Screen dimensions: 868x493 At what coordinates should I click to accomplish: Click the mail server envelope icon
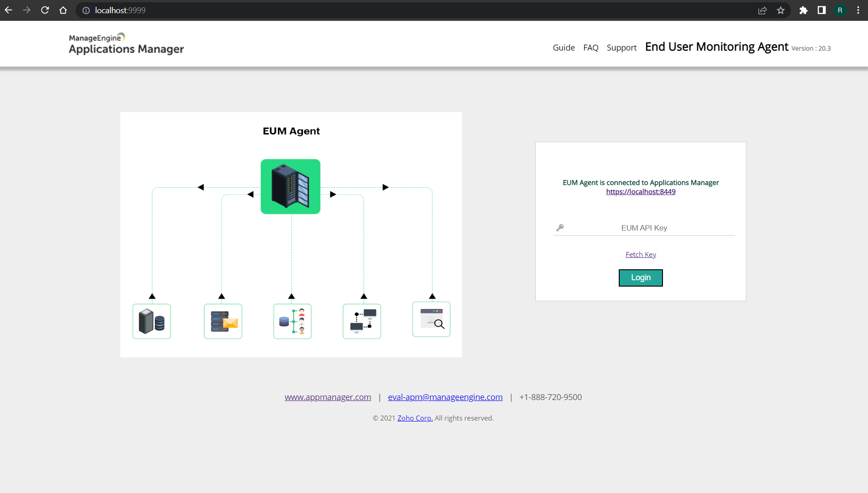click(223, 321)
